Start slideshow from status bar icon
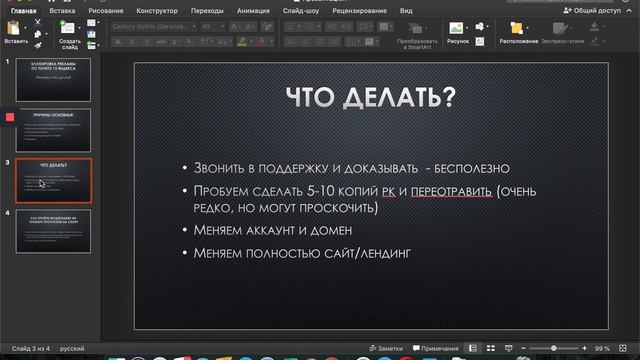The height and width of the screenshot is (360, 640). [x=509, y=348]
